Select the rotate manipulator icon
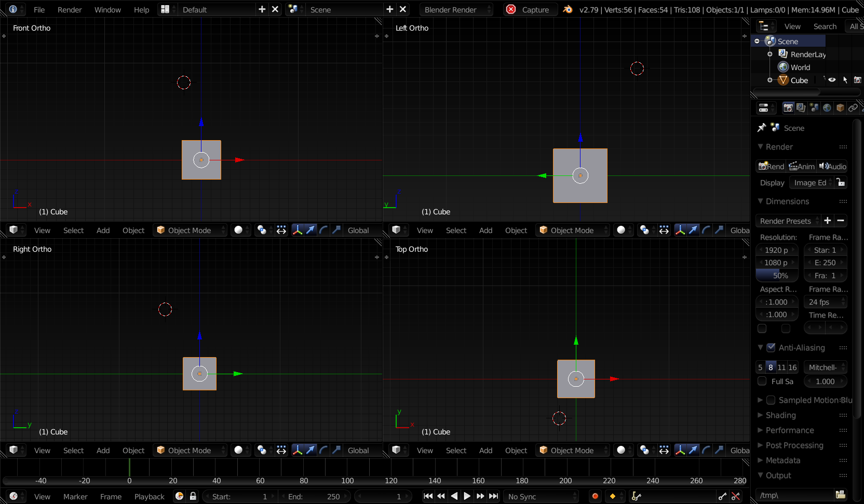Screen dimensions: 864x504 [323, 230]
